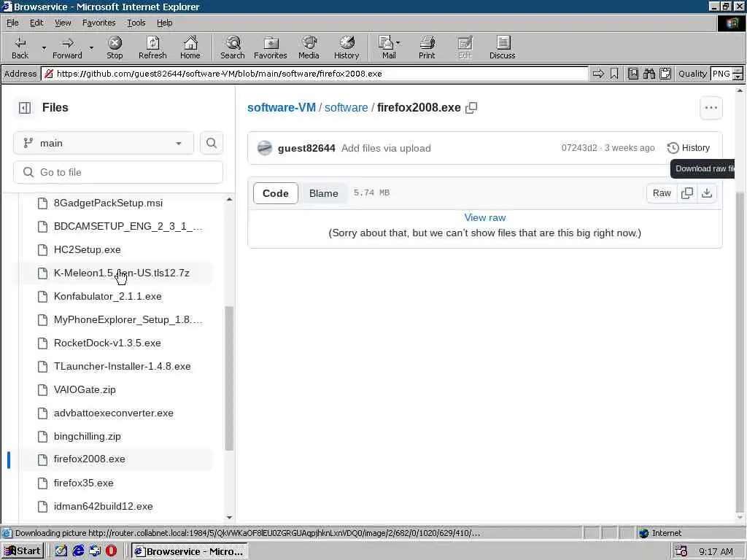Image resolution: width=747 pixels, height=560 pixels.
Task: Open the View menu
Action: point(63,23)
